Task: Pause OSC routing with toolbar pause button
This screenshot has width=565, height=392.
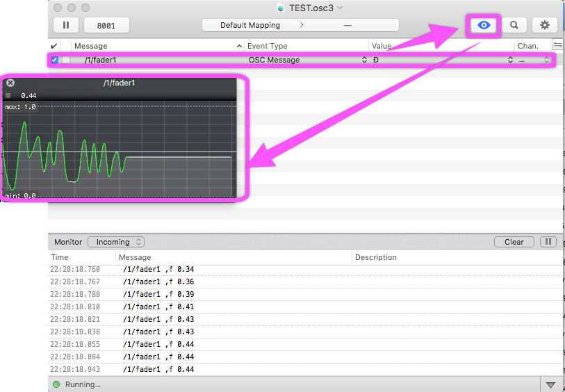Action: click(x=66, y=25)
